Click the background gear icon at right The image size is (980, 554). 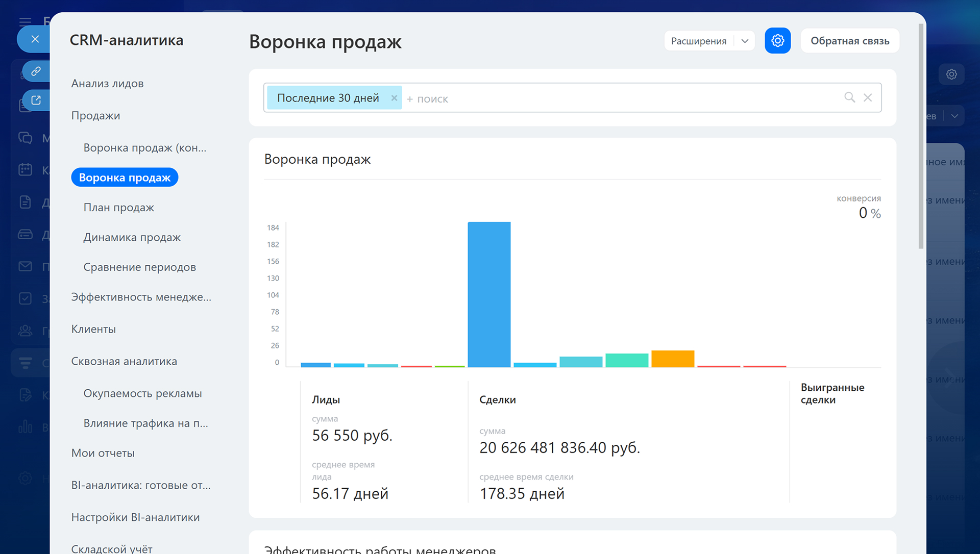coord(951,74)
